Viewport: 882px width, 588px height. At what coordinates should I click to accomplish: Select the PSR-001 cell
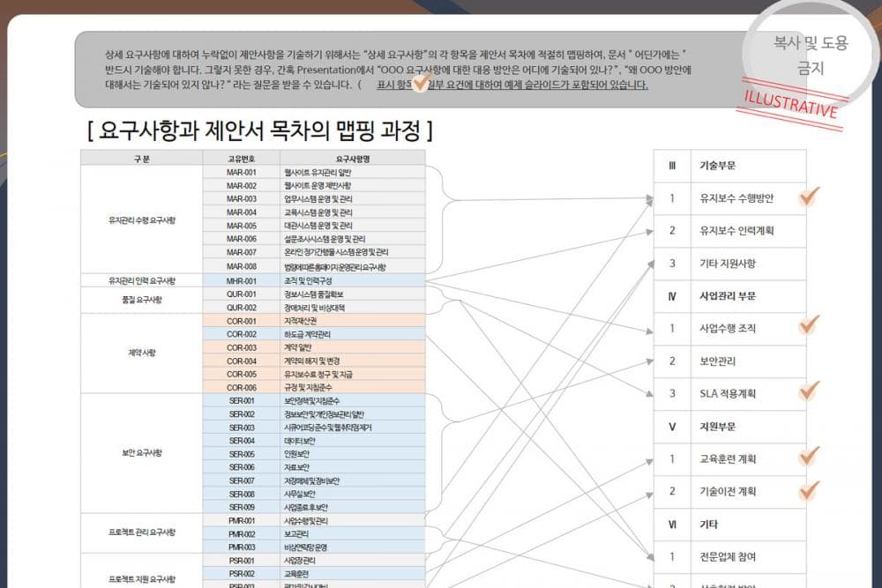pos(242,561)
